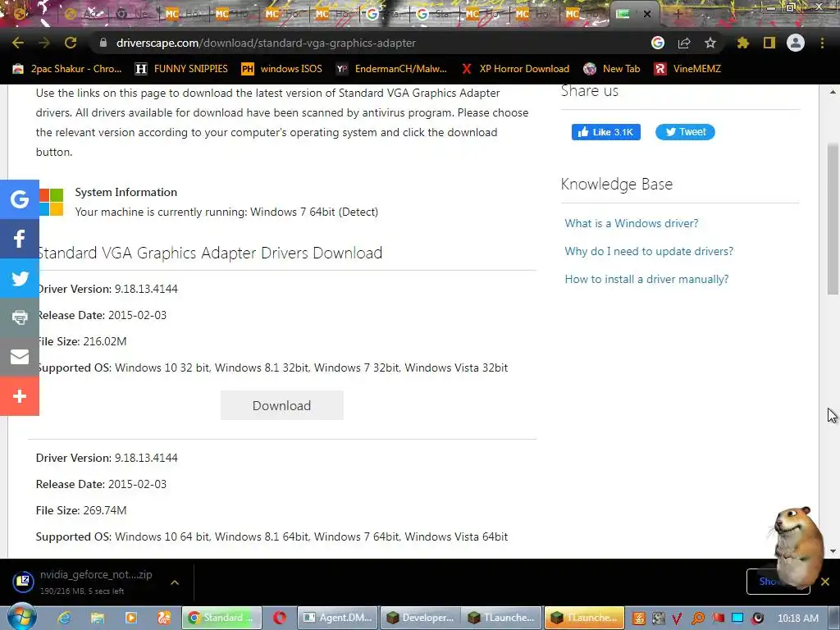Click the page scrollbar up arrow

point(833,92)
